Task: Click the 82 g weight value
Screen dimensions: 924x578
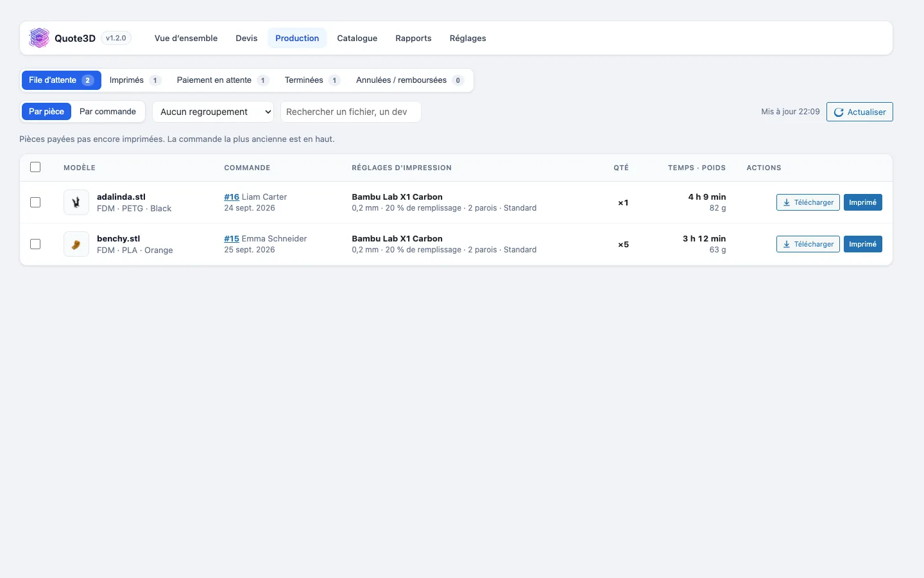Action: [x=718, y=208]
